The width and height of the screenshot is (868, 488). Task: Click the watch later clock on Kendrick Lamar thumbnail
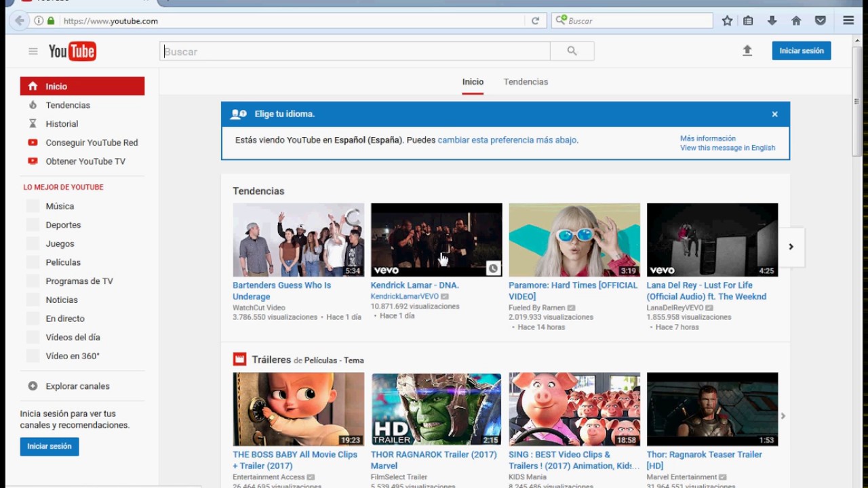[x=493, y=268]
